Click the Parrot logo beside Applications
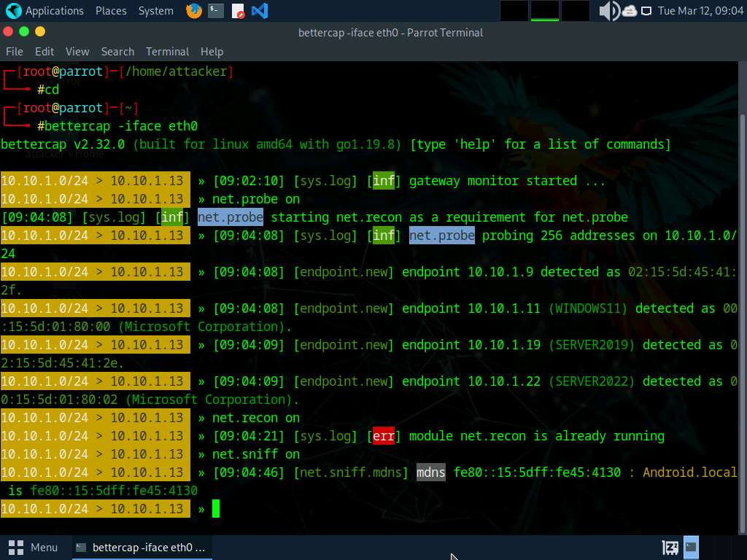 [13, 11]
